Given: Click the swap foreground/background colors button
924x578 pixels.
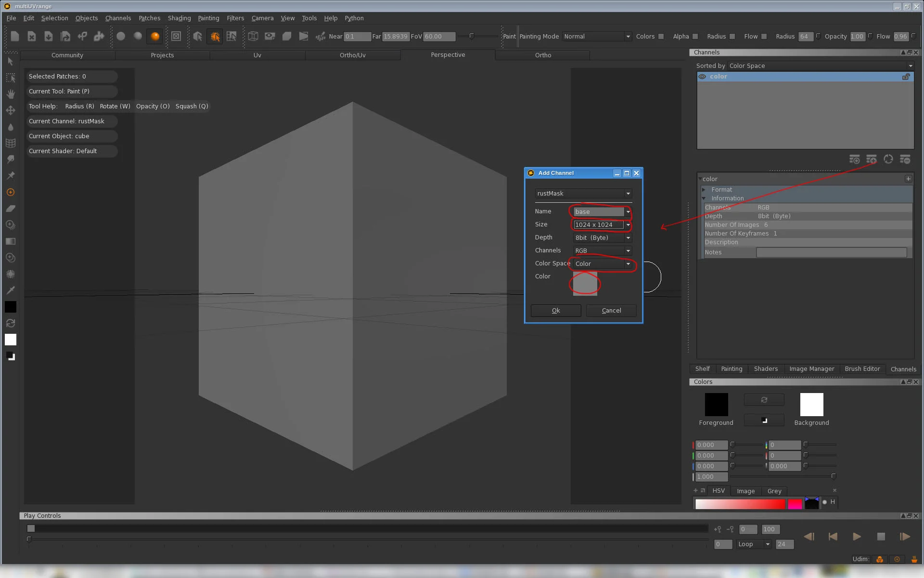Looking at the screenshot, I should coord(764,400).
